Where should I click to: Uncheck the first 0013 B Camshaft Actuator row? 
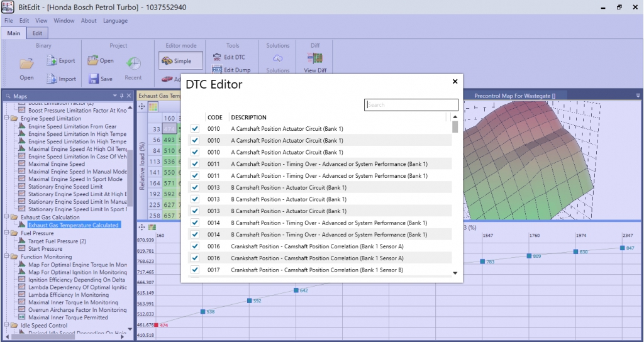click(x=195, y=187)
